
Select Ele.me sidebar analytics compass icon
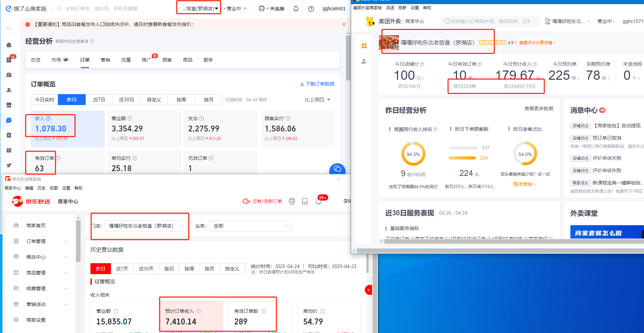9,120
